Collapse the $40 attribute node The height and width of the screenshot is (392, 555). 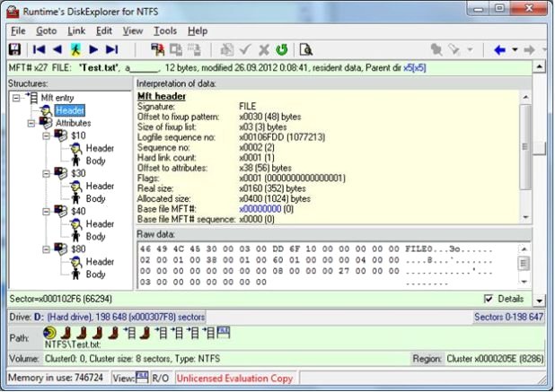tap(46, 212)
